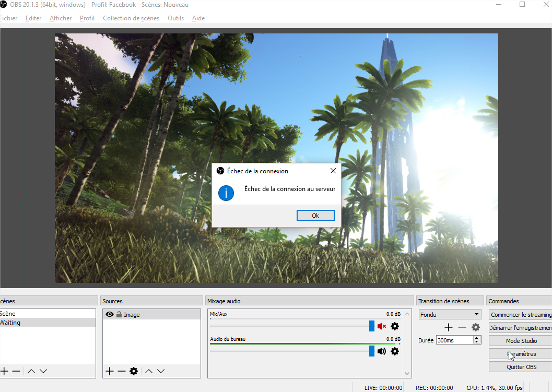Open the Outils menu
Image resolution: width=552 pixels, height=392 pixels.
(x=175, y=18)
